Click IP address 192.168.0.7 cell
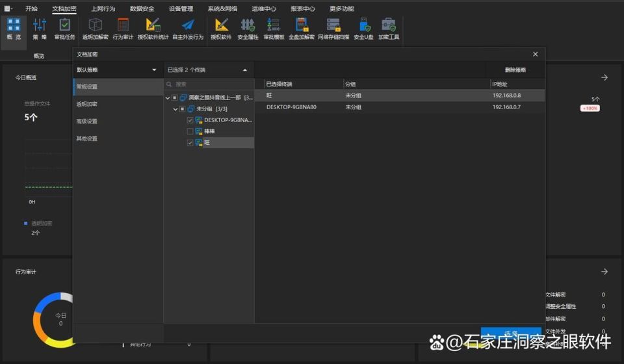624x364 pixels. pyautogui.click(x=506, y=107)
